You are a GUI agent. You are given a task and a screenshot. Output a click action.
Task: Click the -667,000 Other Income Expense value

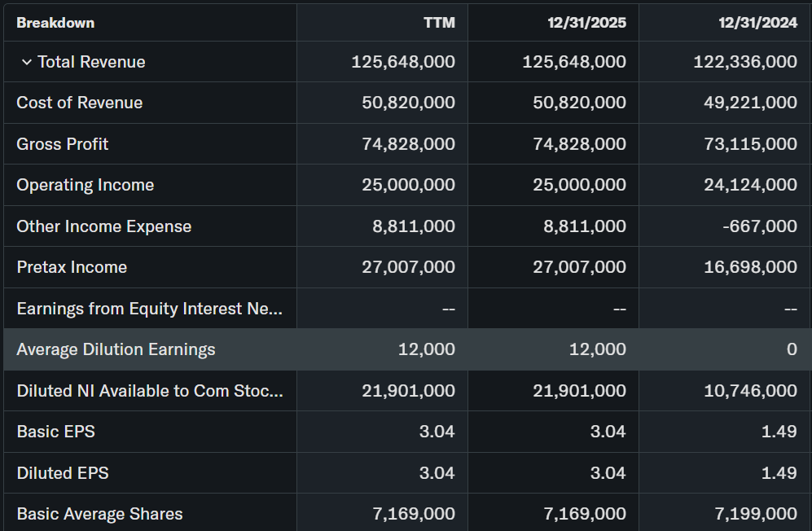pyautogui.click(x=758, y=226)
